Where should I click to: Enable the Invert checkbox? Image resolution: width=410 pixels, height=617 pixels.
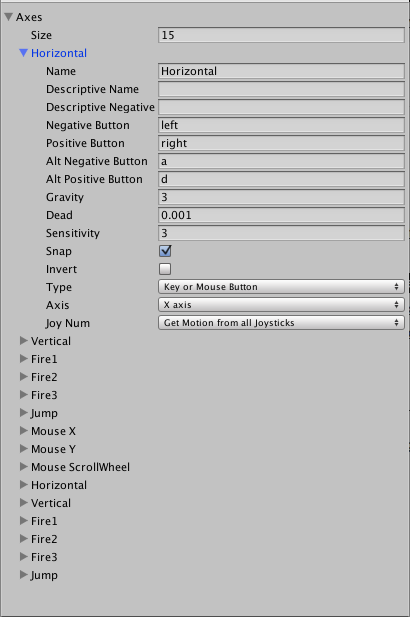pyautogui.click(x=165, y=269)
